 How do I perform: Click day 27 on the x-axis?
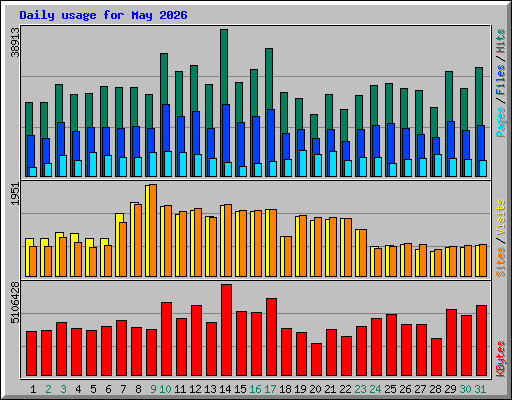tap(420, 389)
